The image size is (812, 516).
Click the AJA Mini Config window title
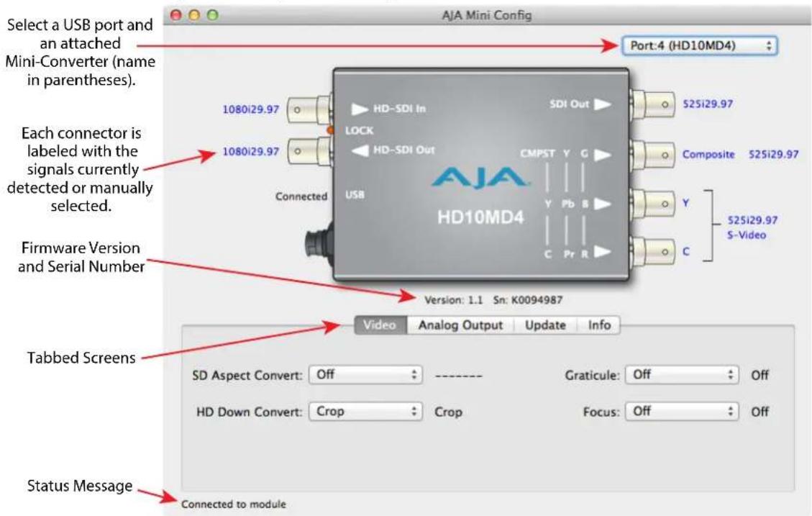pyautogui.click(x=487, y=15)
